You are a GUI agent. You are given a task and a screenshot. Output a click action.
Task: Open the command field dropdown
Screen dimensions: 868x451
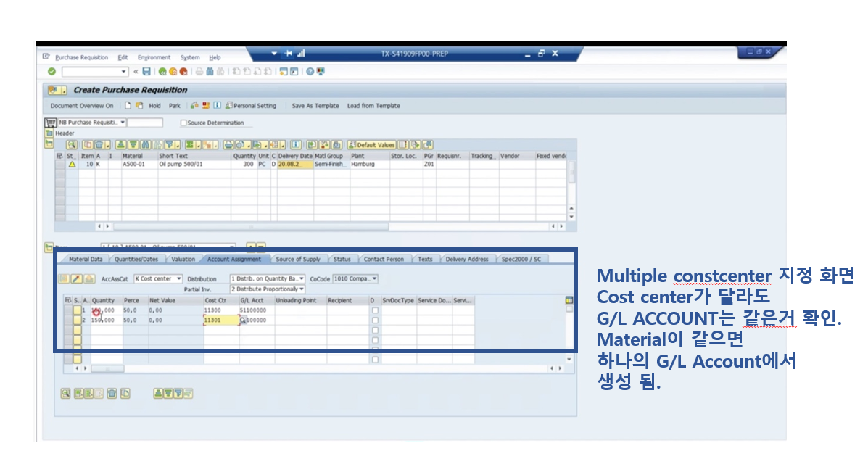(123, 71)
